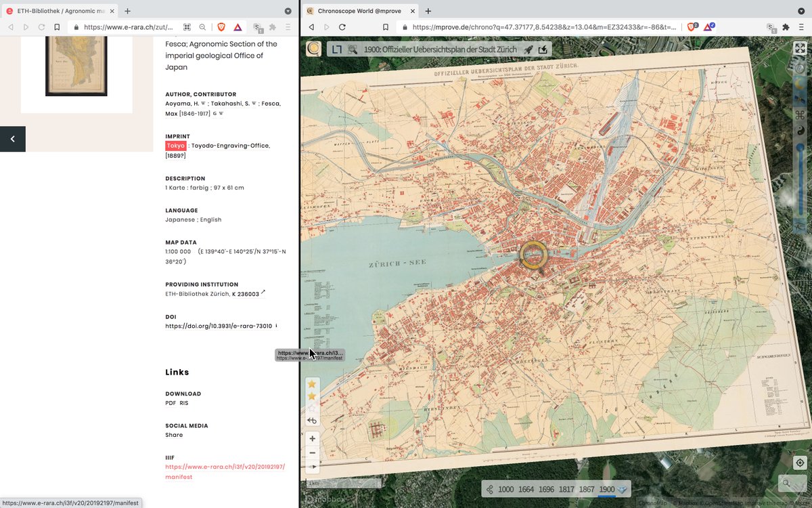
Task: Click the highlighted Tokyo imprint link
Action: pos(175,146)
